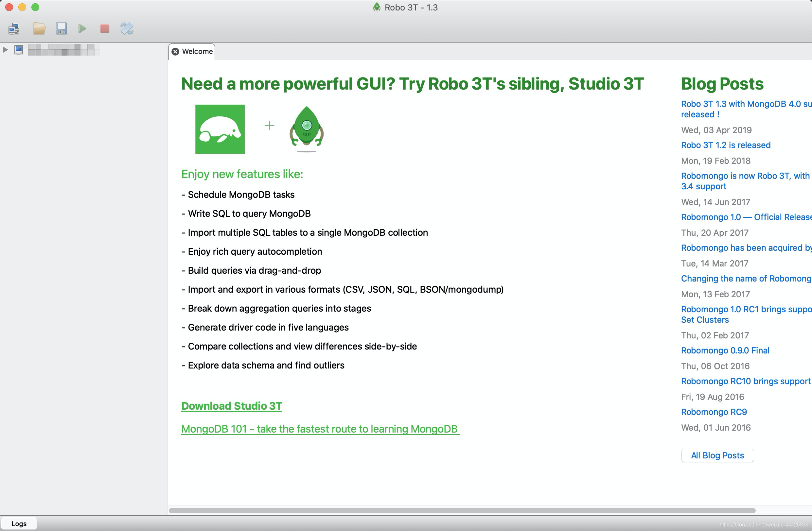Select Robomongo 0.9.0 Final blog entry
812x531 pixels.
click(x=726, y=351)
